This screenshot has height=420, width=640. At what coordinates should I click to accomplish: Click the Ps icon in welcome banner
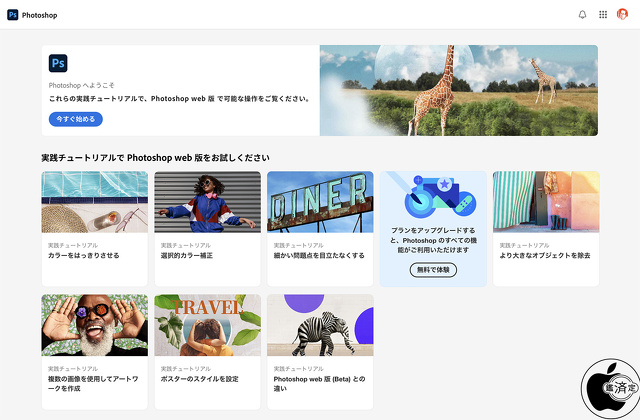click(58, 63)
